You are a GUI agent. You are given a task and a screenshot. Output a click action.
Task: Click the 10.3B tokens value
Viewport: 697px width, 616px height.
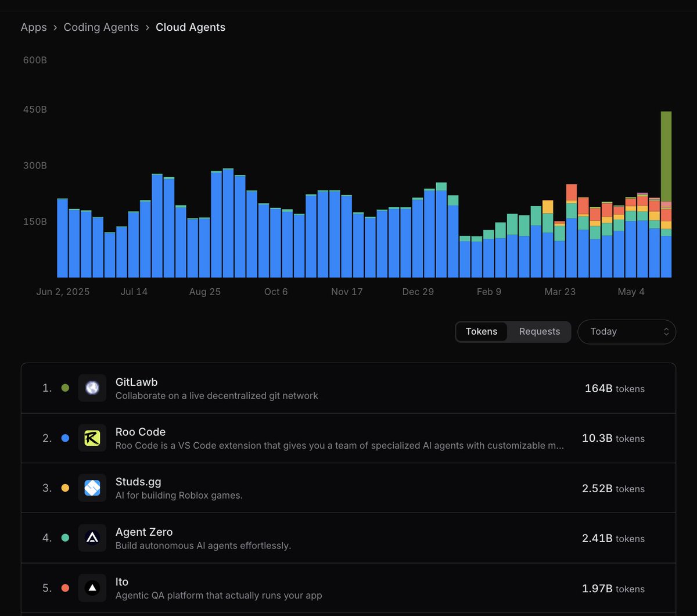pos(613,439)
